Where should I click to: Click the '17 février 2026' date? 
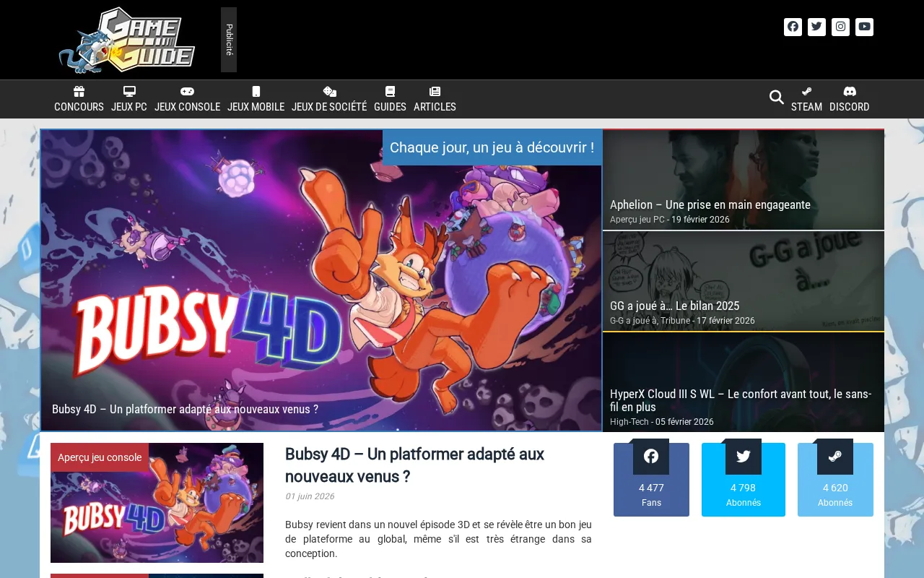(725, 321)
